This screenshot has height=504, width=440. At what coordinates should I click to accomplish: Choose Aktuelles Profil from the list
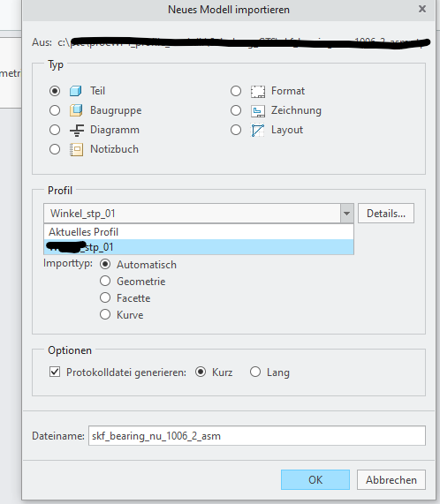coord(199,232)
